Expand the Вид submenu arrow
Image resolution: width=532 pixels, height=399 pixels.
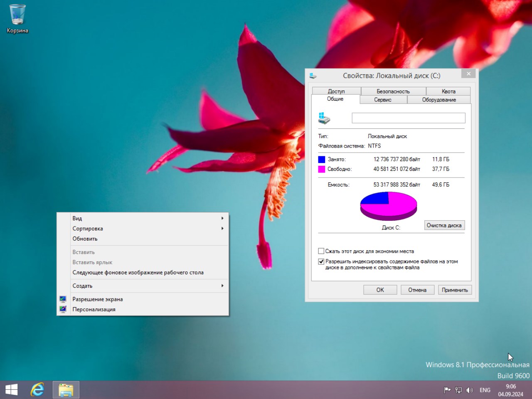coord(223,218)
